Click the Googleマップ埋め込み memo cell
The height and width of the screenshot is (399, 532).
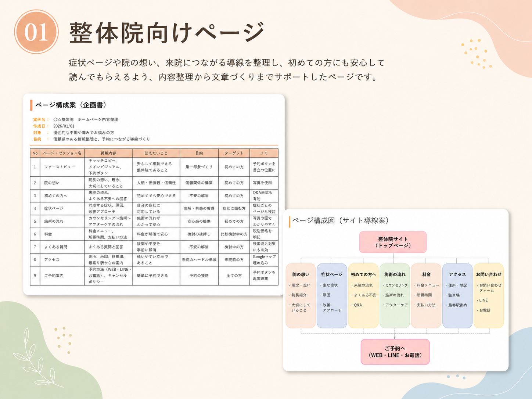(264, 260)
